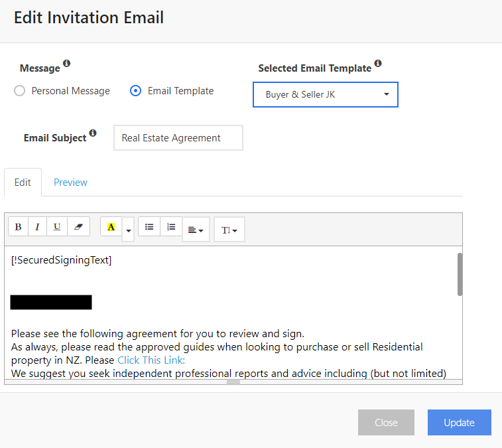Apply the yellow highlight color swatch
The height and width of the screenshot is (448, 502).
pyautogui.click(x=111, y=227)
